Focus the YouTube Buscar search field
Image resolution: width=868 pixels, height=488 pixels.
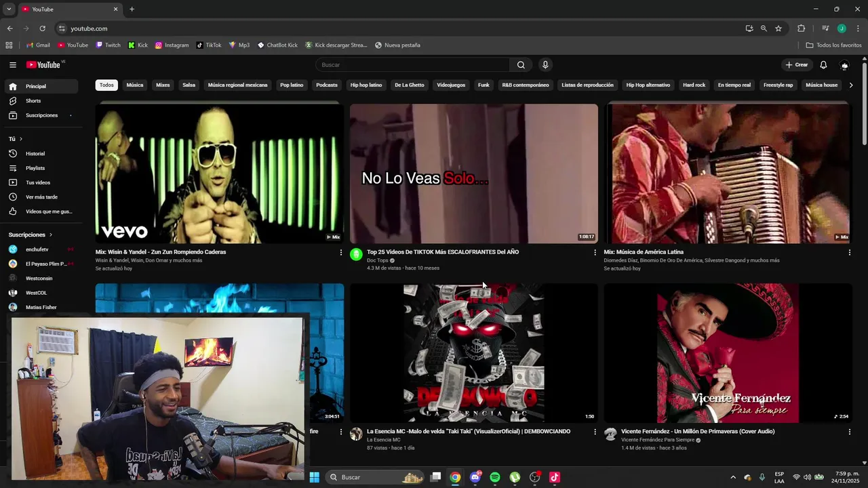(x=412, y=65)
